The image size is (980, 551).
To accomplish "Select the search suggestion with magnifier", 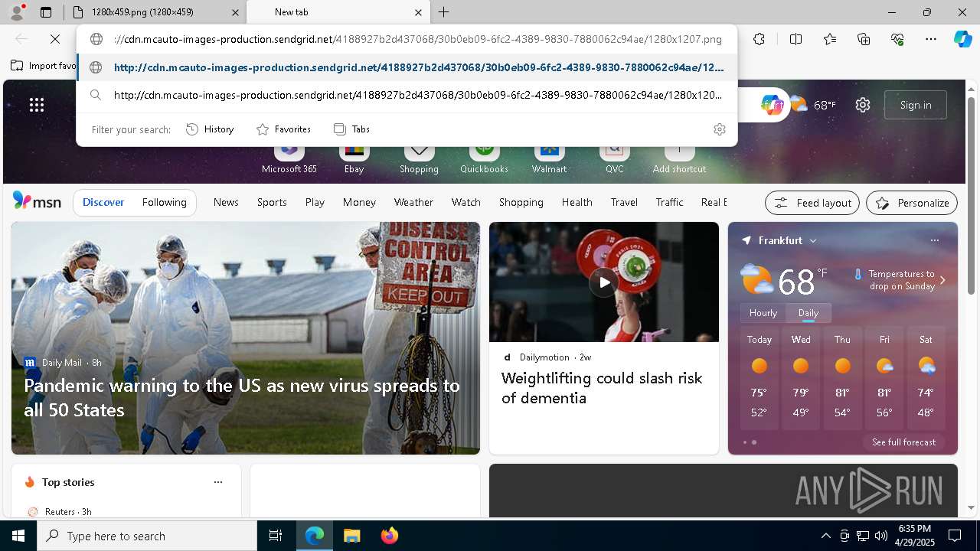I will click(x=407, y=95).
